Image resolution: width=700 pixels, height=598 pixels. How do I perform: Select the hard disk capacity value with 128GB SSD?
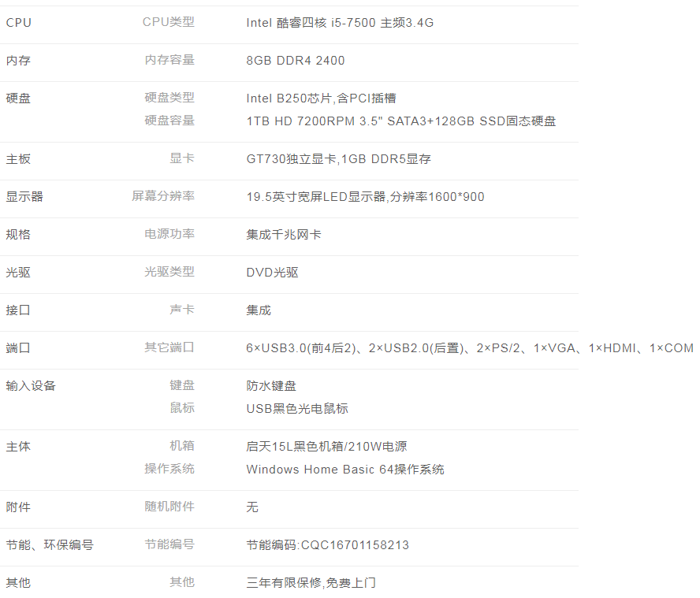click(401, 121)
